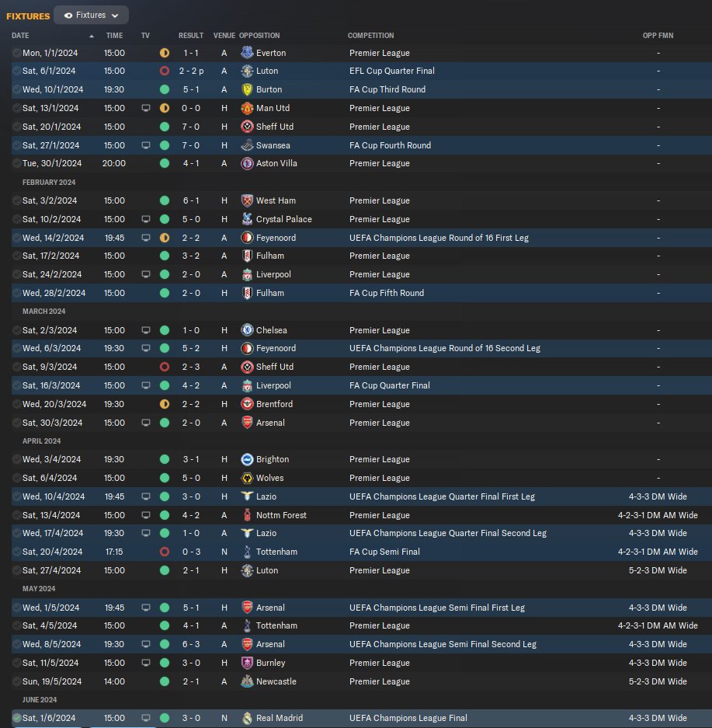Click the FIXTURES panel title
The height and width of the screenshot is (728, 712).
click(28, 16)
